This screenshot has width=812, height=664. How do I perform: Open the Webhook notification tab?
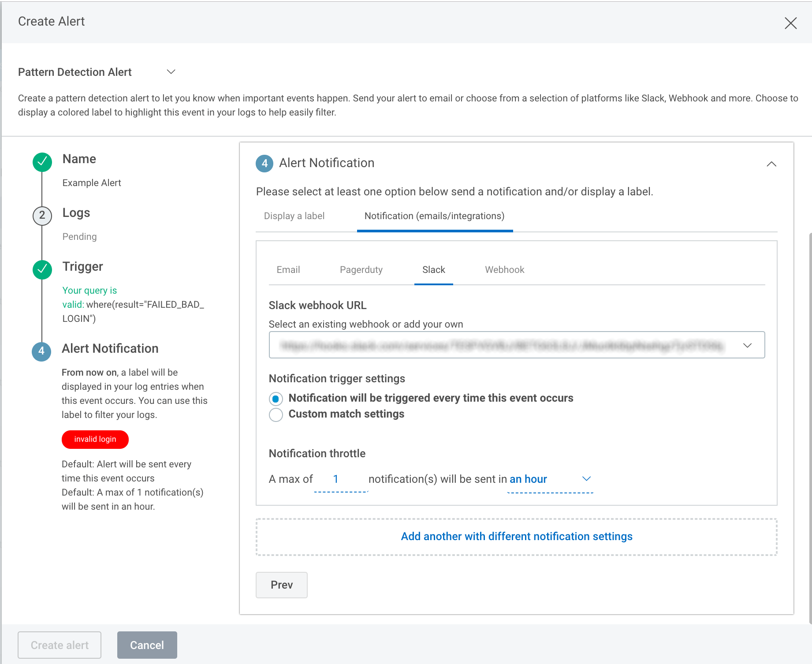coord(505,270)
